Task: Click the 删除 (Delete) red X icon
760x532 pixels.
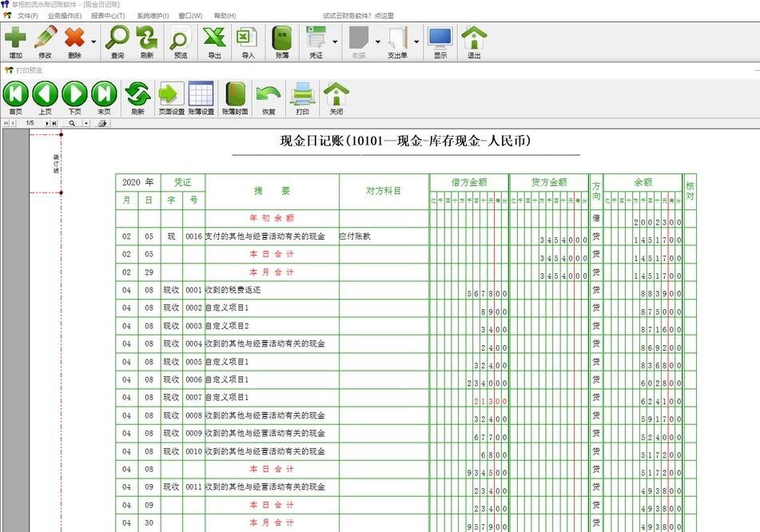Action: pyautogui.click(x=74, y=38)
